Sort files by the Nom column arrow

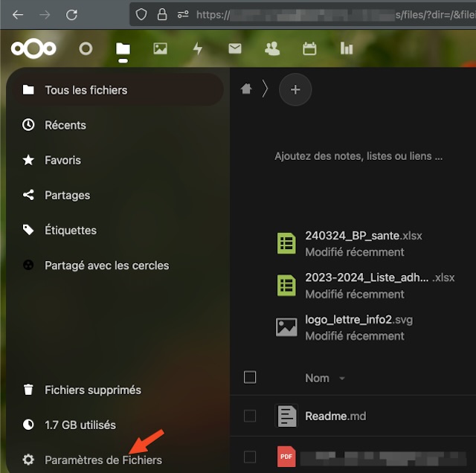[x=342, y=379]
